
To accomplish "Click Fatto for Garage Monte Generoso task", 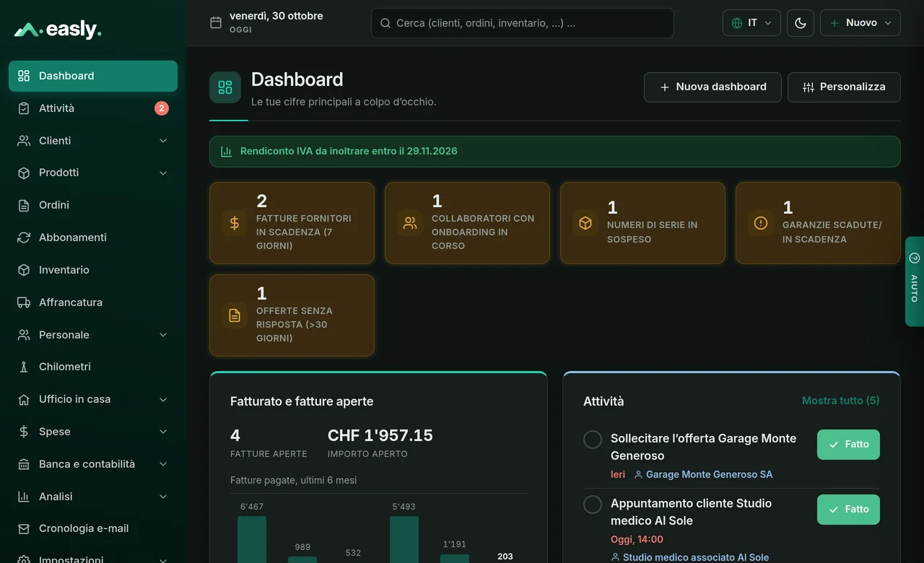I will [x=848, y=445].
